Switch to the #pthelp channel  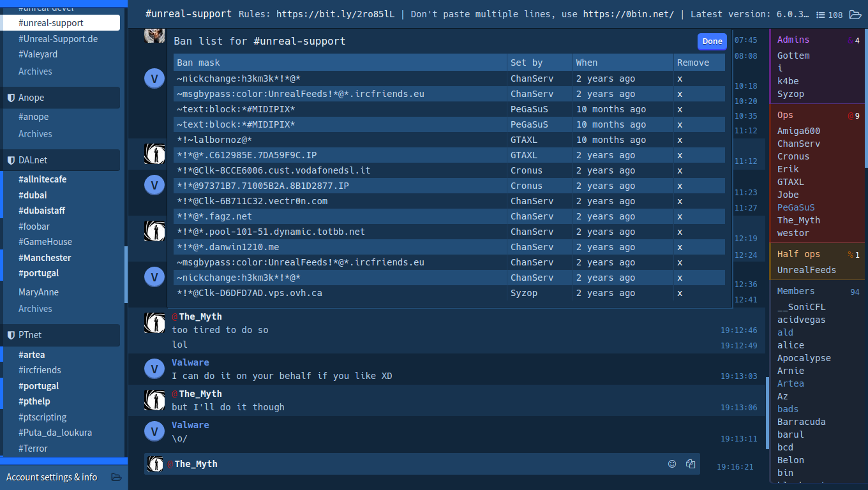tap(34, 401)
